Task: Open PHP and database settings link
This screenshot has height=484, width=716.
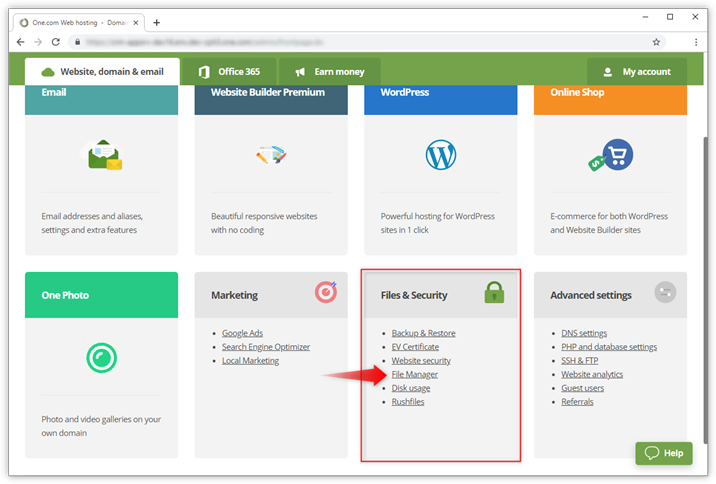Action: [609, 347]
